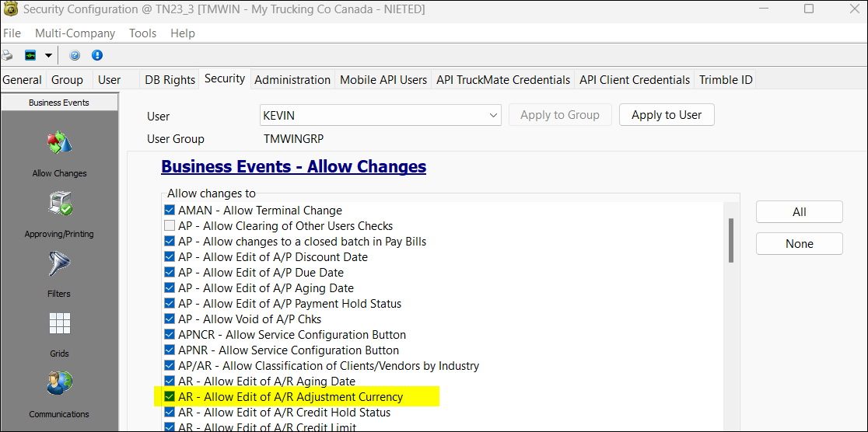
Task: Click the None button
Action: coord(799,243)
